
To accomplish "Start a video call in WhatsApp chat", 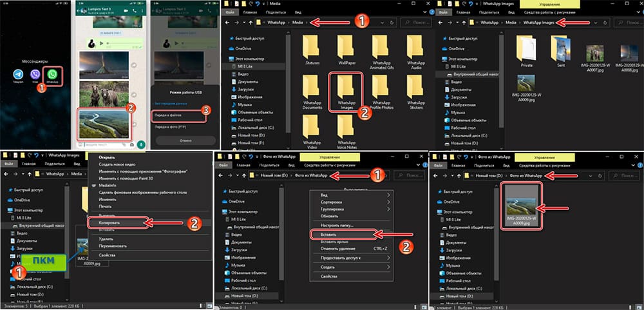I will click(125, 11).
